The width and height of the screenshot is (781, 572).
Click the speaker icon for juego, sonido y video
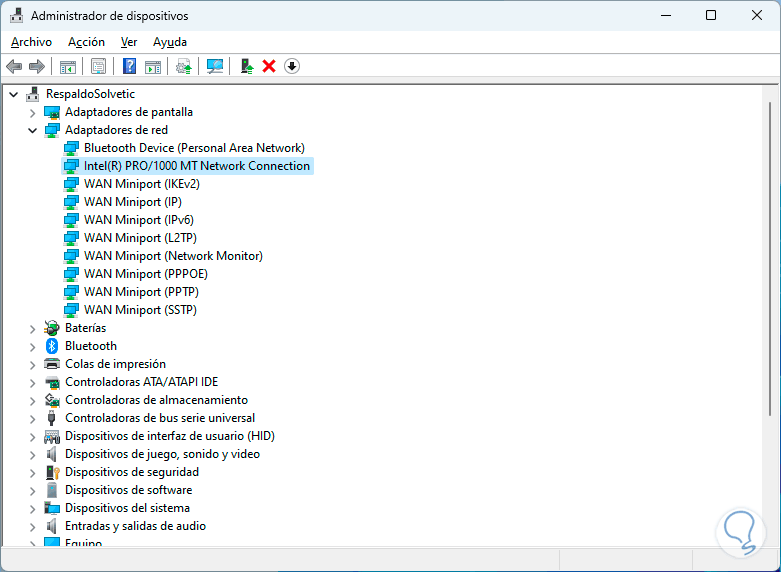point(51,454)
